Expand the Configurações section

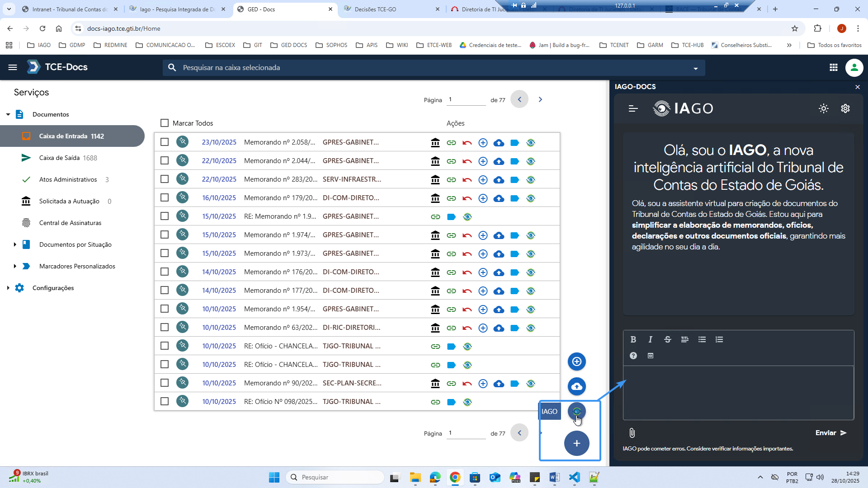coord(8,288)
